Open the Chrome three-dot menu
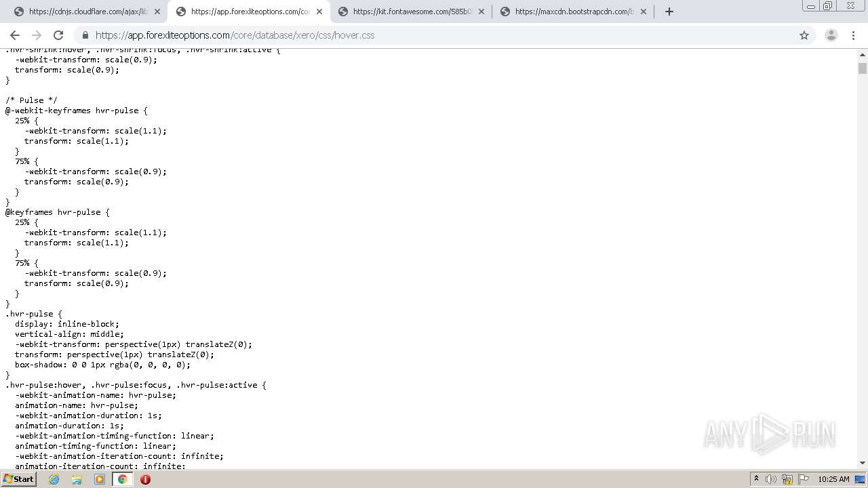The width and height of the screenshot is (868, 488). click(853, 35)
